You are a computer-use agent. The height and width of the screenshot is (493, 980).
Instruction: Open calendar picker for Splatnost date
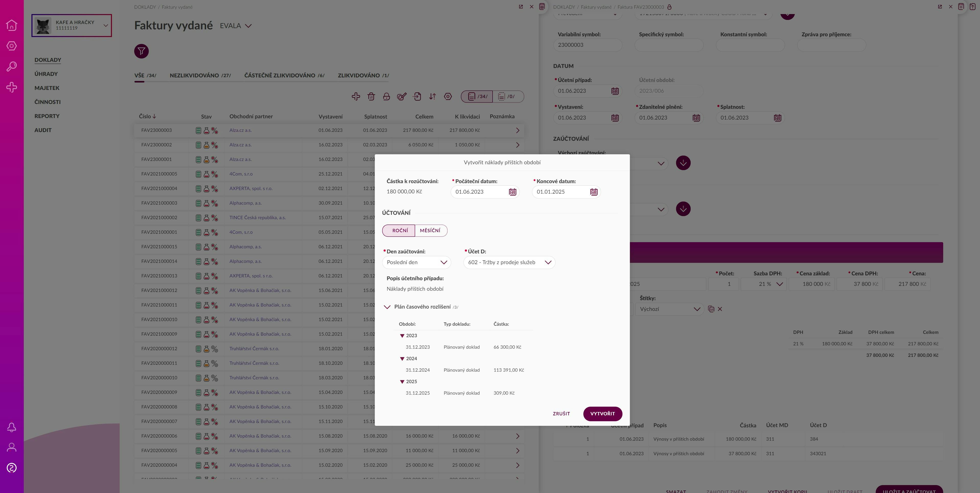tap(778, 118)
